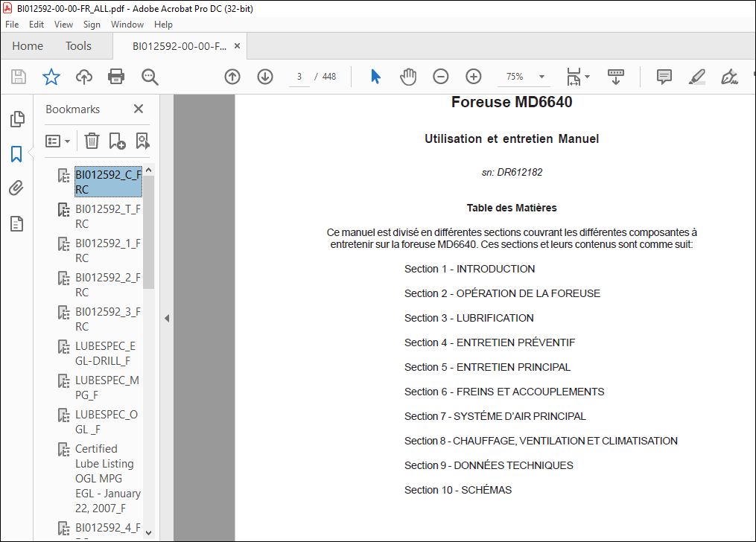The width and height of the screenshot is (756, 542).
Task: Click the find current bookmark icon
Action: tap(143, 141)
